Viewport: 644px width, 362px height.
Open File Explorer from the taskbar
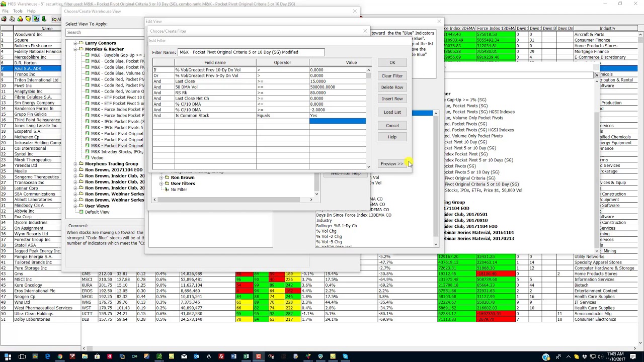pos(85,356)
